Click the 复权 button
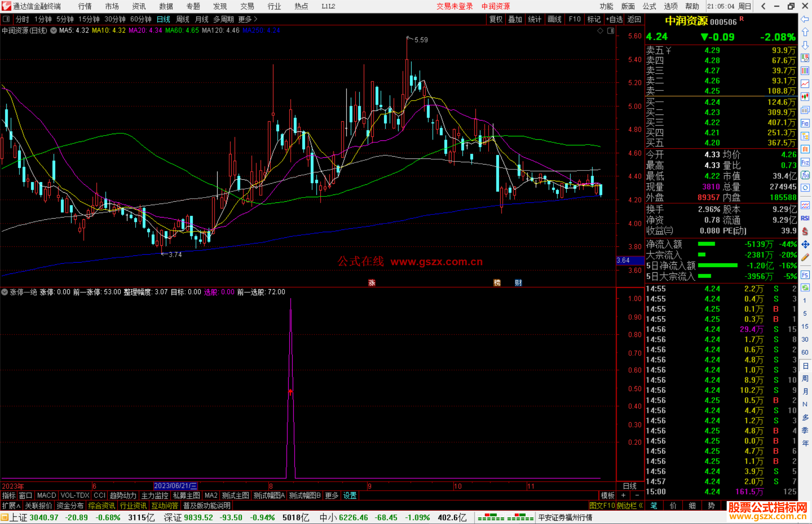The width and height of the screenshot is (812, 524). [496, 19]
